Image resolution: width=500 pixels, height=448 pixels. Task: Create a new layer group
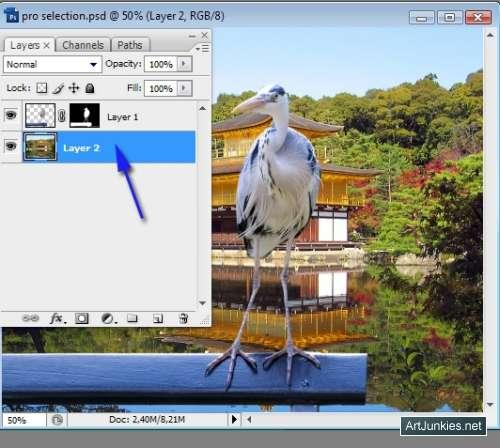coord(132,319)
